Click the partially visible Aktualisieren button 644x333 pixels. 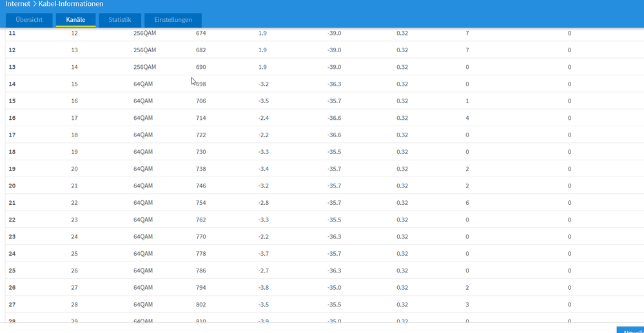[630, 330]
